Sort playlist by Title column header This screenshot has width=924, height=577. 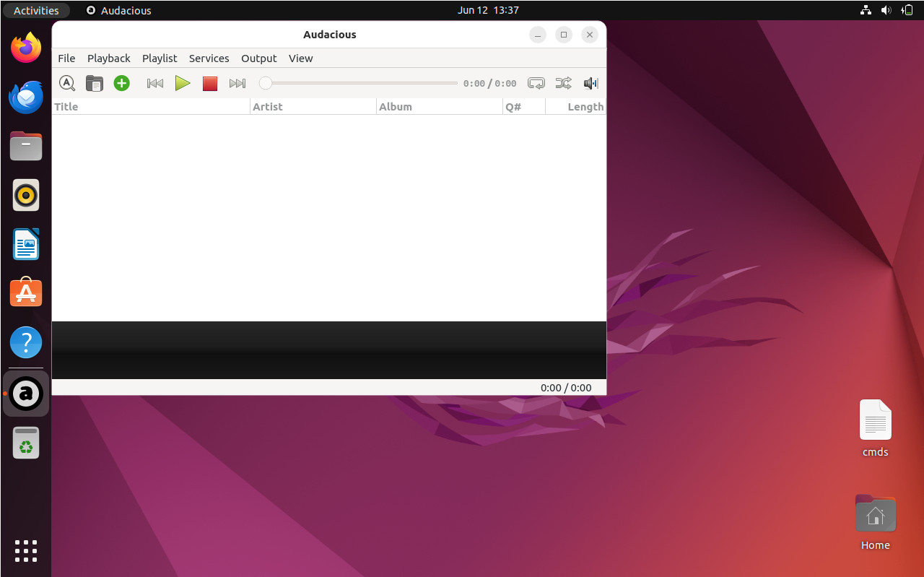click(151, 107)
